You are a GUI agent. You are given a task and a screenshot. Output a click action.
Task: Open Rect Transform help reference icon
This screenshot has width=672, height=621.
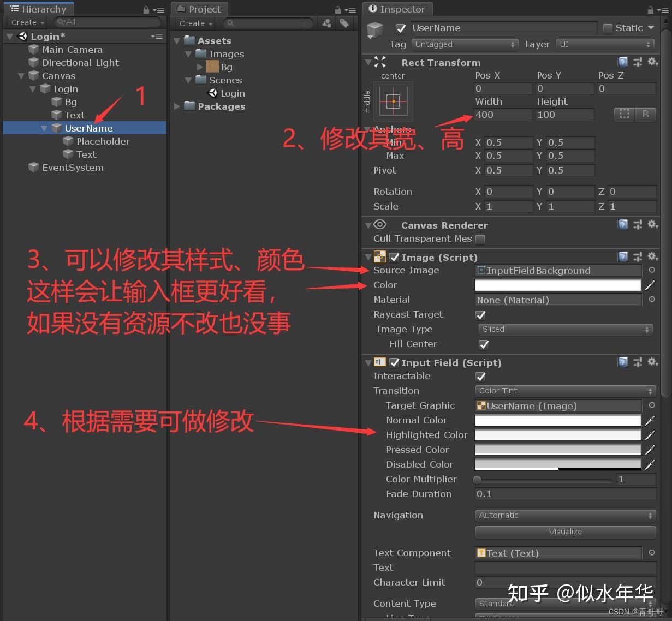tap(623, 62)
